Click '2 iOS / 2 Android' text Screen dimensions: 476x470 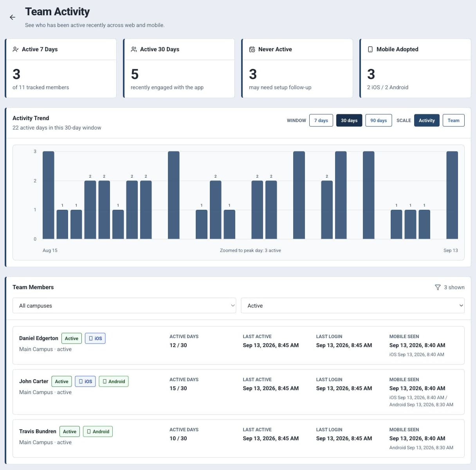pos(388,87)
